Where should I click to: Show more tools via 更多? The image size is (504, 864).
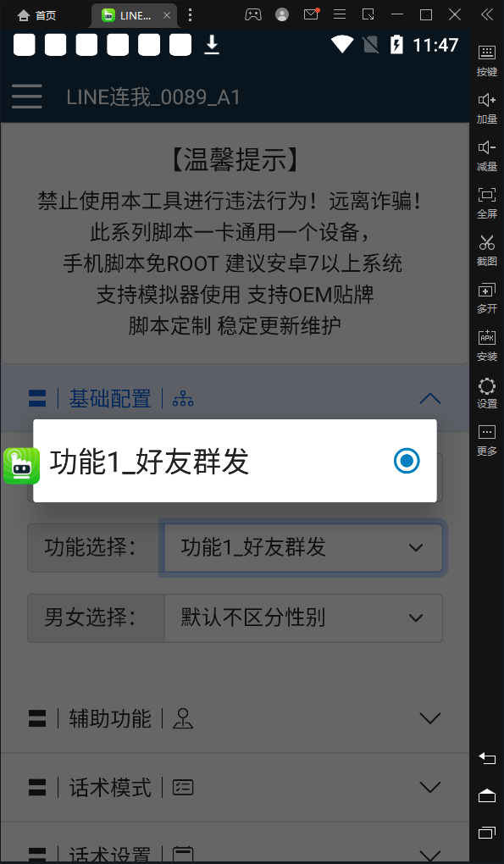tap(486, 440)
